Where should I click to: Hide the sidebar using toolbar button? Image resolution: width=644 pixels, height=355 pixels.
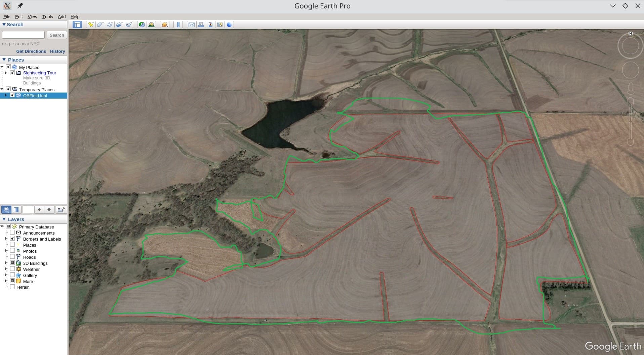coord(77,25)
